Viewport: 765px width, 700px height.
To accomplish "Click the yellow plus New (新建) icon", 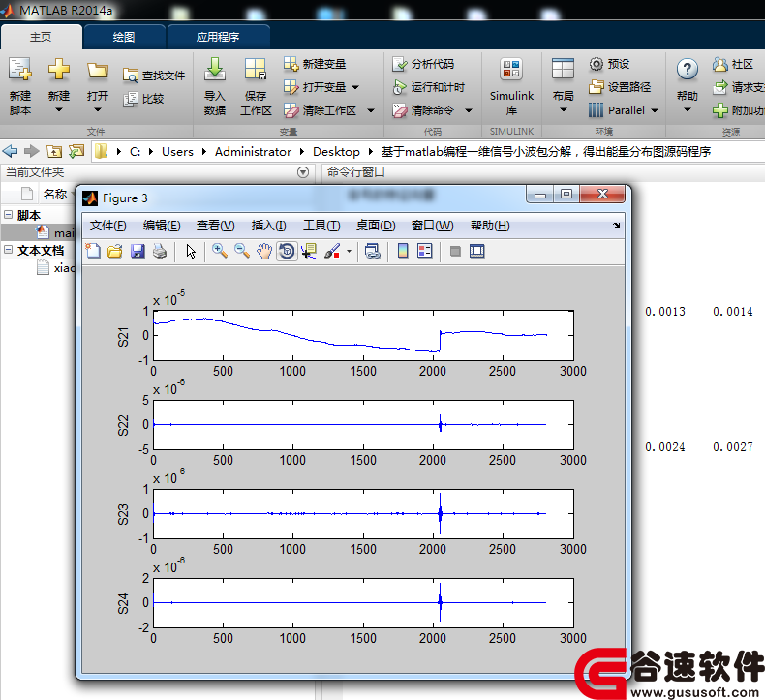I will (58, 70).
